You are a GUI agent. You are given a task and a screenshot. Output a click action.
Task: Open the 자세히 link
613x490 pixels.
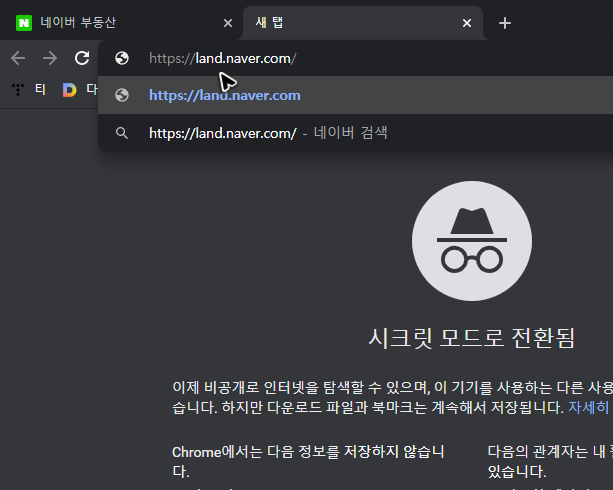(589, 407)
